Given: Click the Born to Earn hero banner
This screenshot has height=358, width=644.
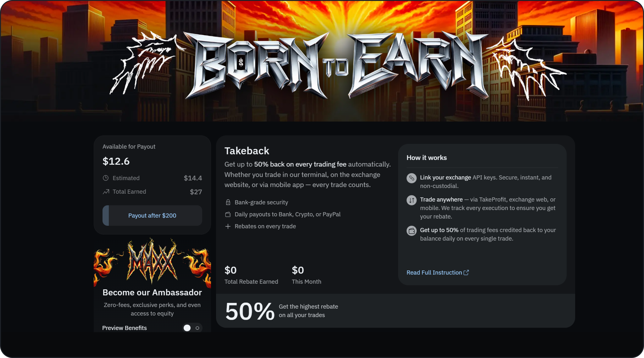Looking at the screenshot, I should pos(322,61).
